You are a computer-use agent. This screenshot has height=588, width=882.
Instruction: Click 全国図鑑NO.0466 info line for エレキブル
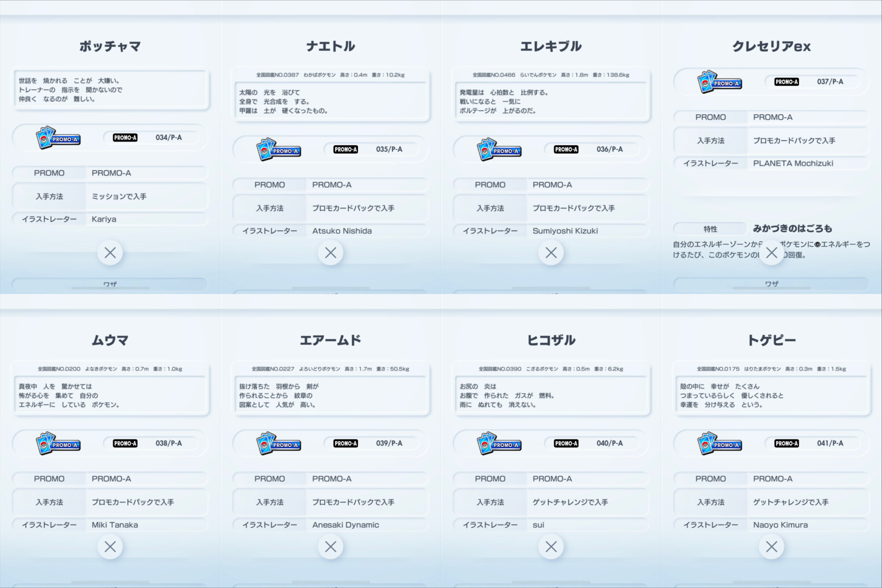(551, 75)
